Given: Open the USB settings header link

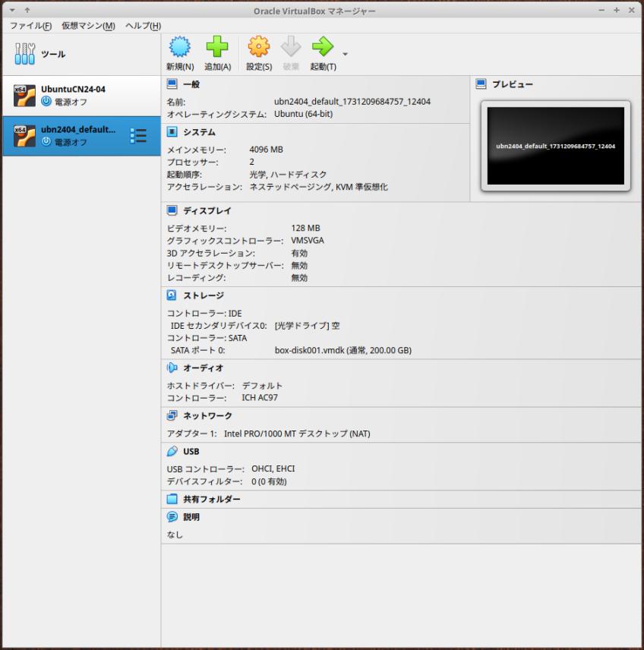Looking at the screenshot, I should click(x=191, y=451).
